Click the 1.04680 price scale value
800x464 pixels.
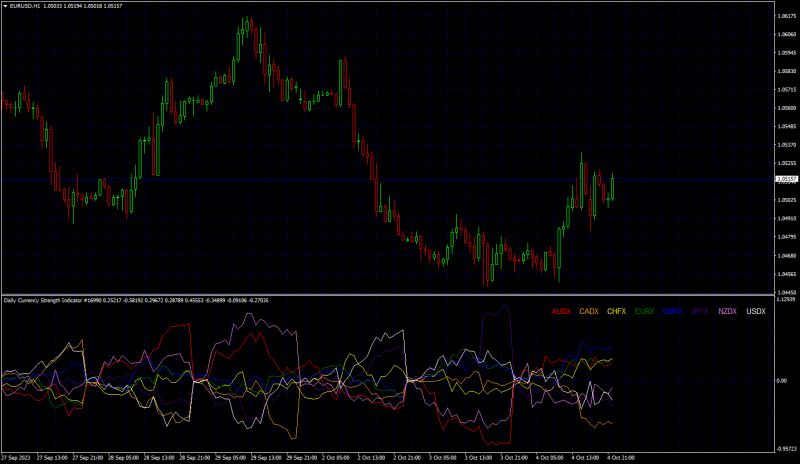[x=787, y=256]
